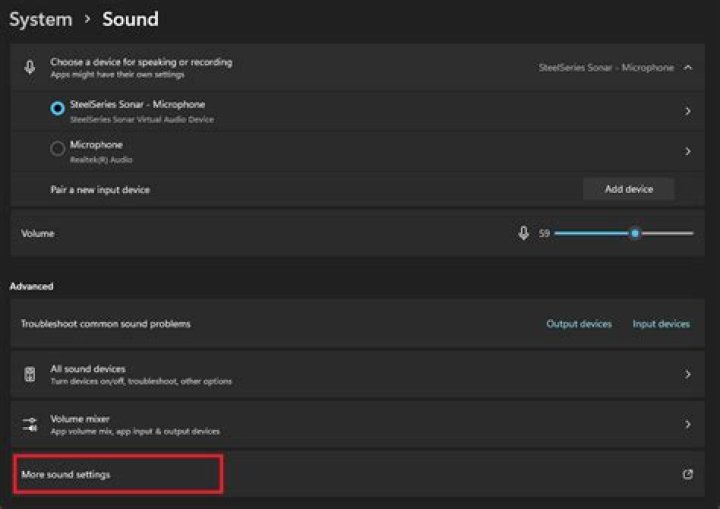Screen dimensions: 720x509
Task: Expand All sound devices chevron
Action: 688,374
